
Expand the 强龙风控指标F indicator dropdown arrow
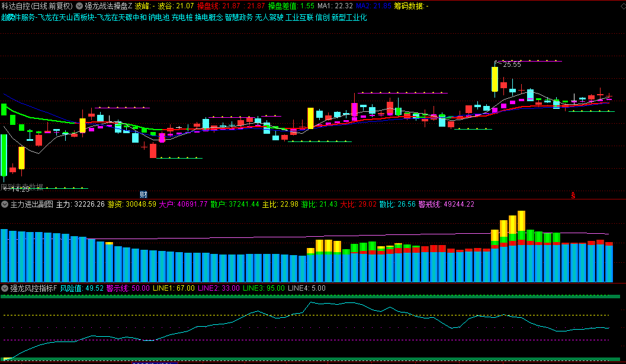(x=5, y=288)
